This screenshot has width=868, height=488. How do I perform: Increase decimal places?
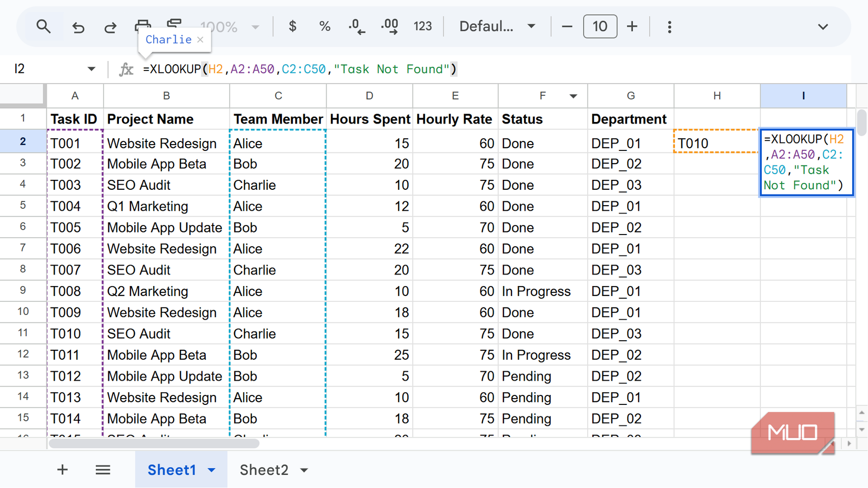tap(389, 26)
